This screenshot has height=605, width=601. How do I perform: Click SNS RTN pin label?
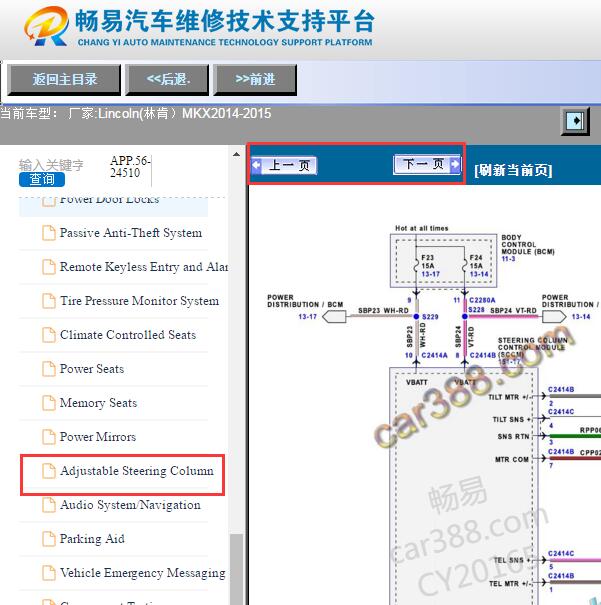coord(513,437)
